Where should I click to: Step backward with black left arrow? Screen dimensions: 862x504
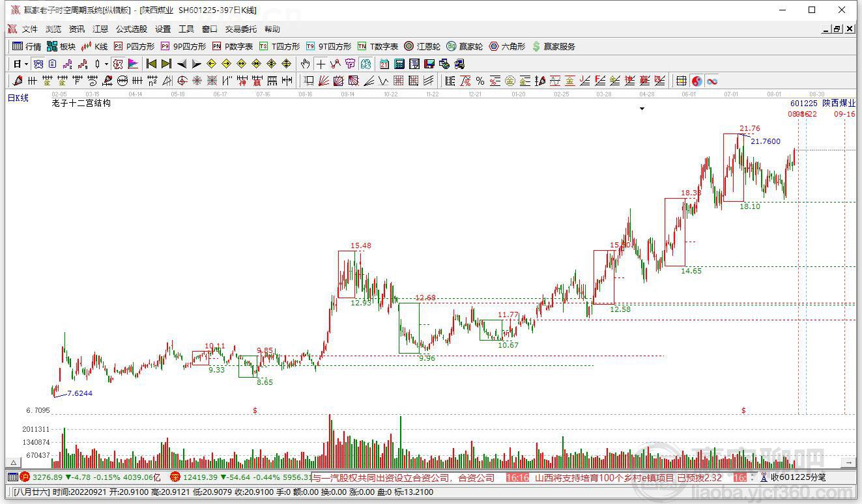point(182,64)
